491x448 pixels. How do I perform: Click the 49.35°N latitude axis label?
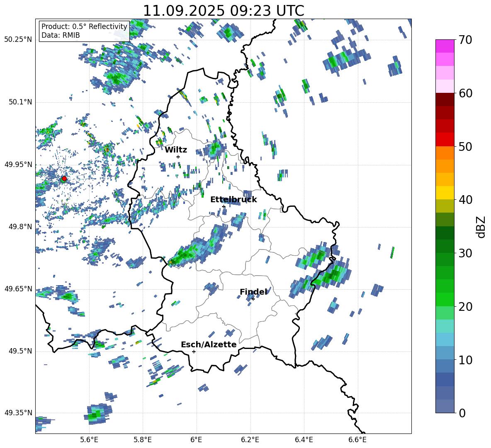[18, 413]
